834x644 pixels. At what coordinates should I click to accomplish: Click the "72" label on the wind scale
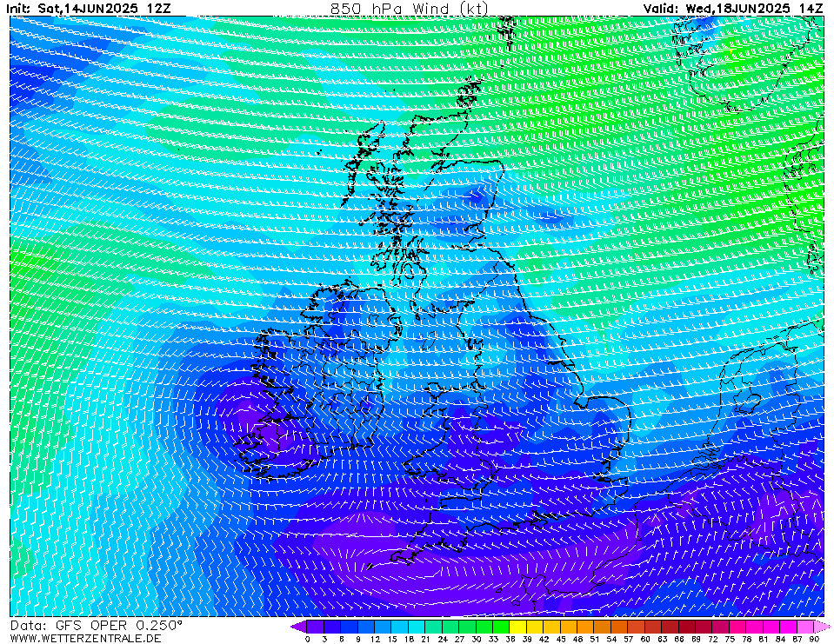[x=713, y=639]
